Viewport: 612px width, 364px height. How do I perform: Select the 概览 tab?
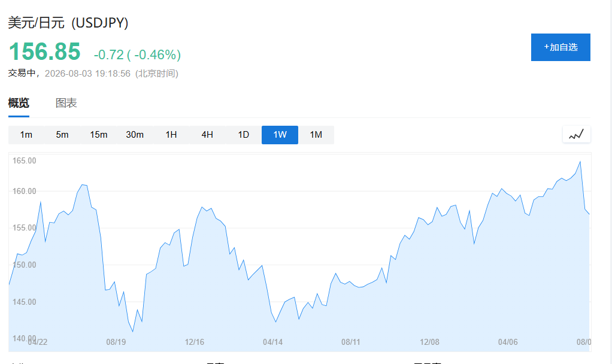[x=19, y=103]
